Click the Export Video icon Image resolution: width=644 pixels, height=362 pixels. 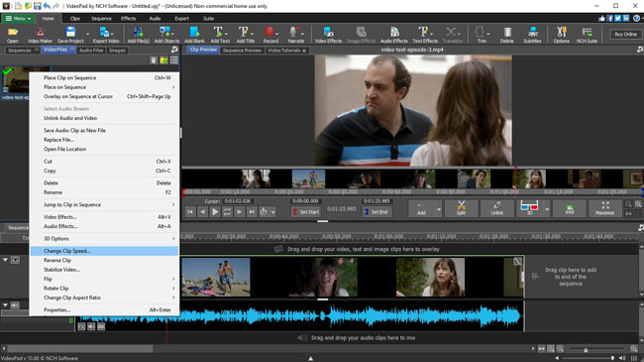(106, 35)
